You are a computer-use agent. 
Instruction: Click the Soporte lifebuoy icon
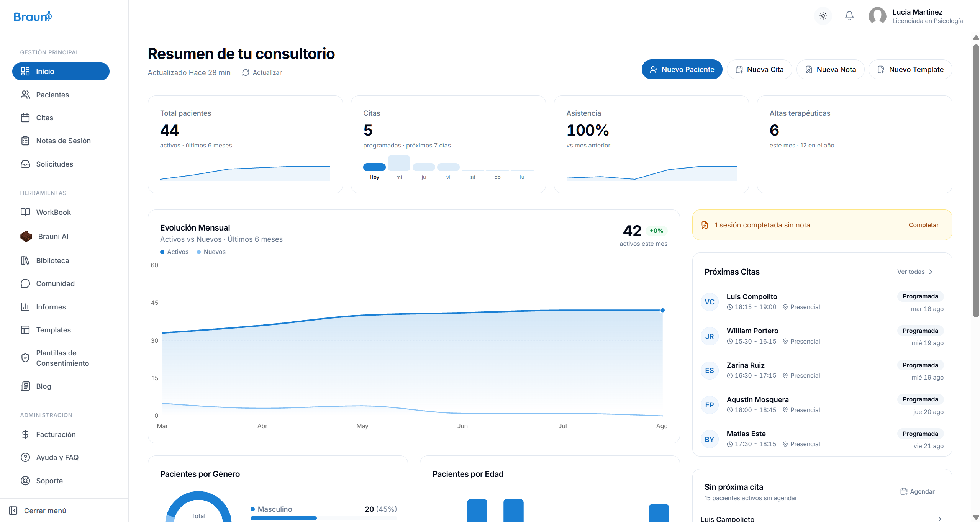[25, 481]
